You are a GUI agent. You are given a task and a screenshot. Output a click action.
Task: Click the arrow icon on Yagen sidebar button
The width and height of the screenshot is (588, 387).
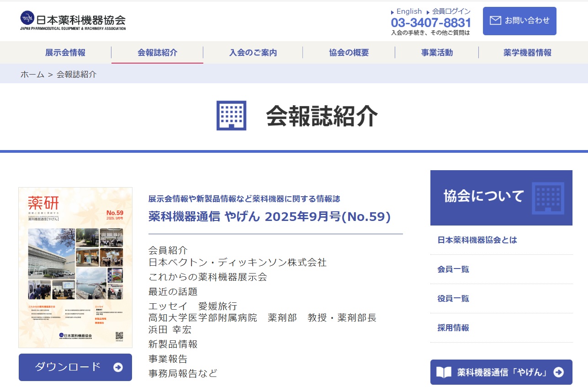point(558,372)
